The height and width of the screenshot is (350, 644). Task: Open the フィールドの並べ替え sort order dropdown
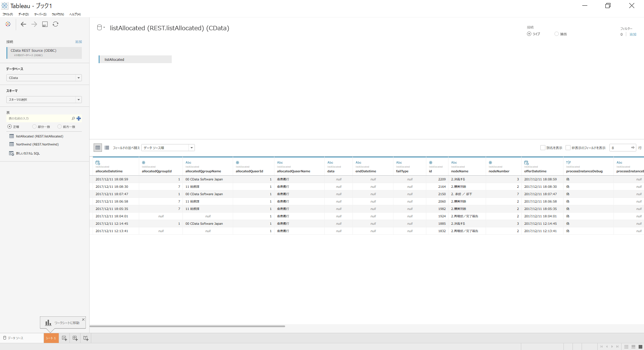(168, 148)
